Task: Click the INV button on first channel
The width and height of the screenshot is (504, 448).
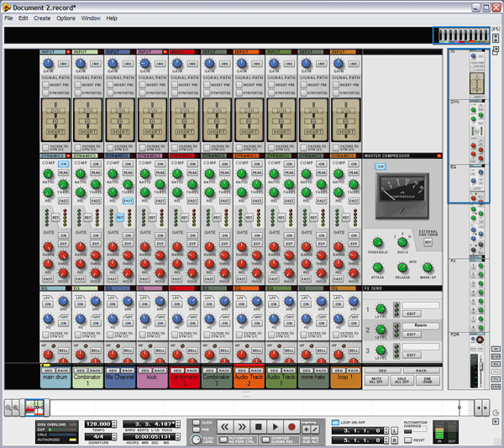Action: coord(64,64)
